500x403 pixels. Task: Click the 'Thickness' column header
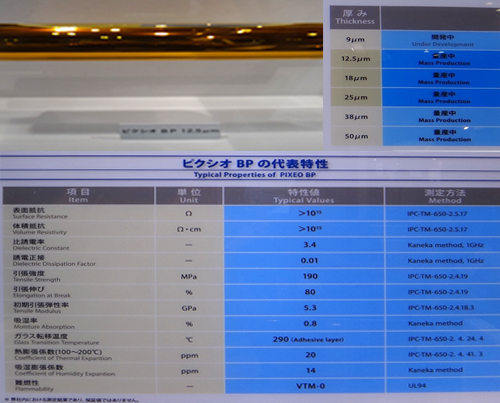coord(355,17)
